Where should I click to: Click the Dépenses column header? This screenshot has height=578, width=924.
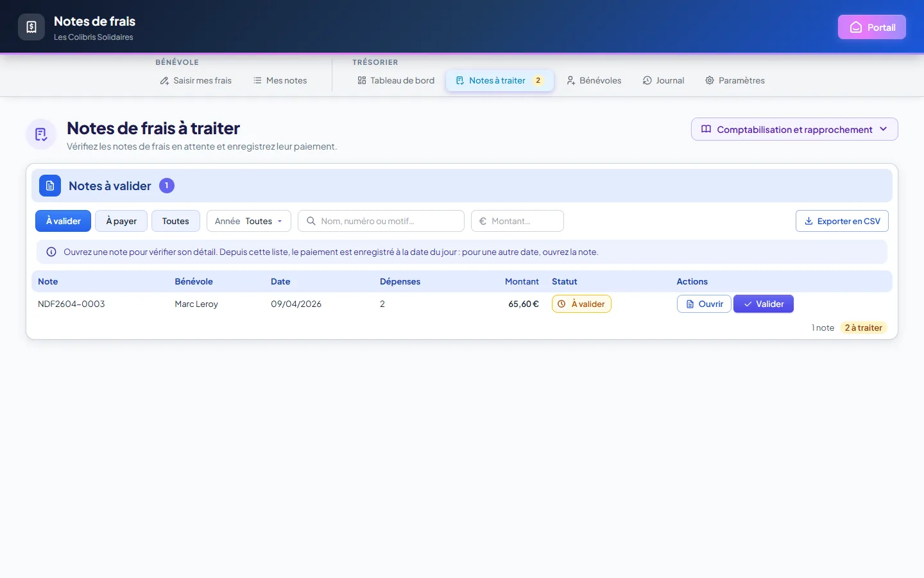coord(400,281)
